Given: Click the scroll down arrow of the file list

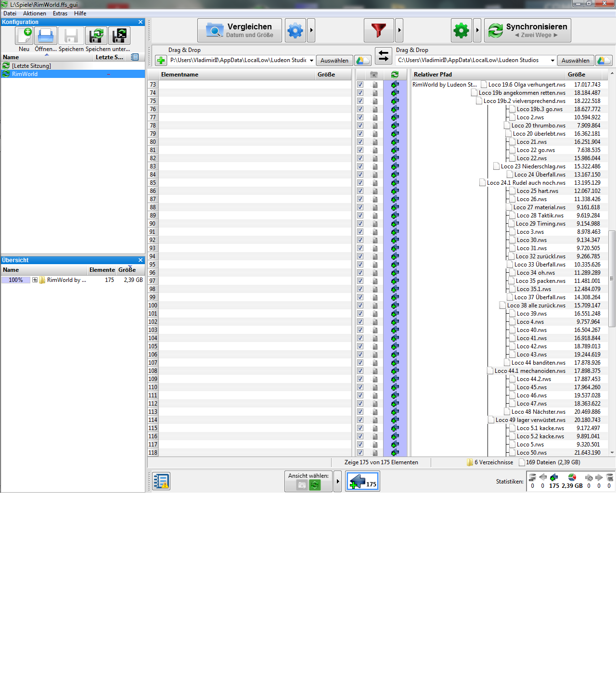Looking at the screenshot, I should coord(612,452).
